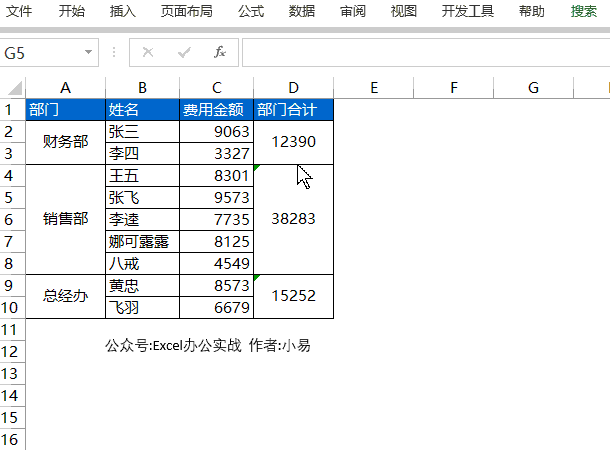The image size is (610, 450).
Task: Select column E header
Action: pos(373,88)
